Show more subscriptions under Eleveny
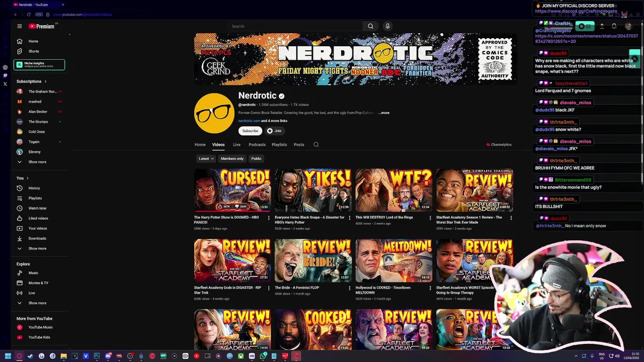The height and width of the screenshot is (362, 644). tap(39, 162)
